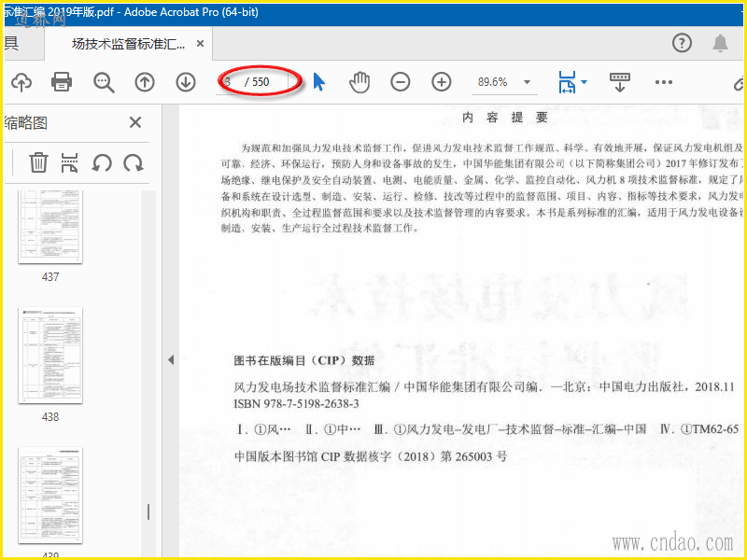Click the thumbnail panel scrollbar handle
Screen dimensions: 747x560
tap(148, 512)
